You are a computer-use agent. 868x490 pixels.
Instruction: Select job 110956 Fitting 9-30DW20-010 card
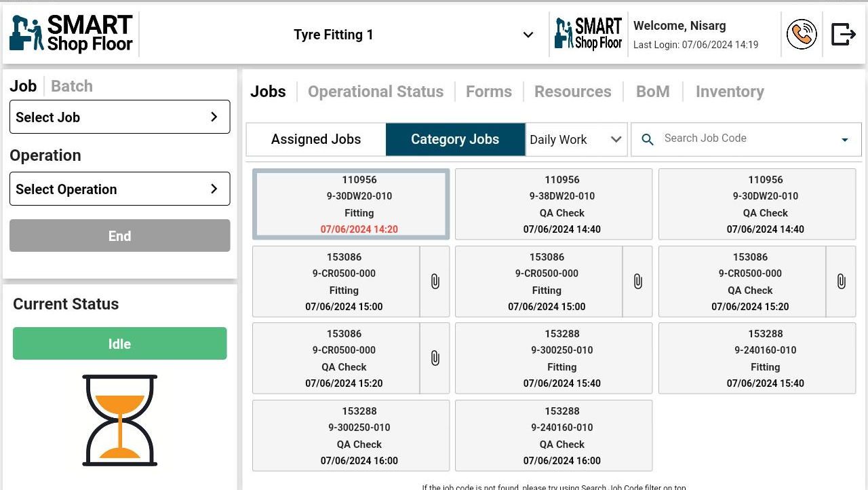pyautogui.click(x=351, y=204)
